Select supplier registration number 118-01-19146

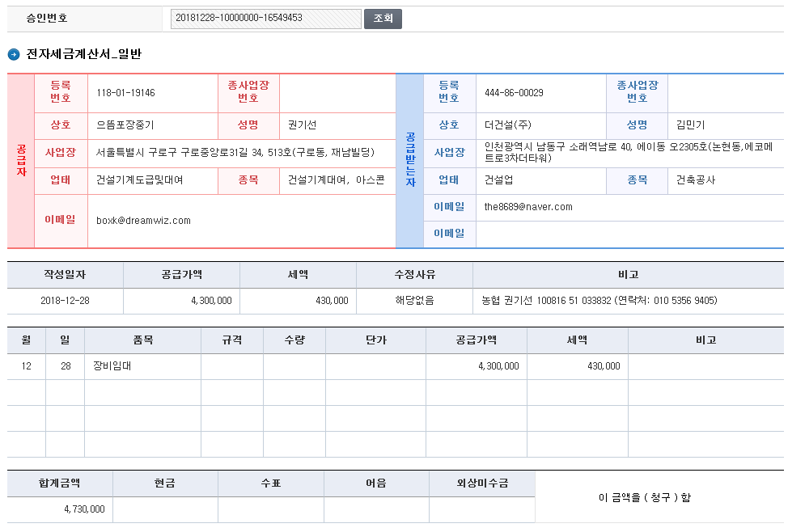125,93
